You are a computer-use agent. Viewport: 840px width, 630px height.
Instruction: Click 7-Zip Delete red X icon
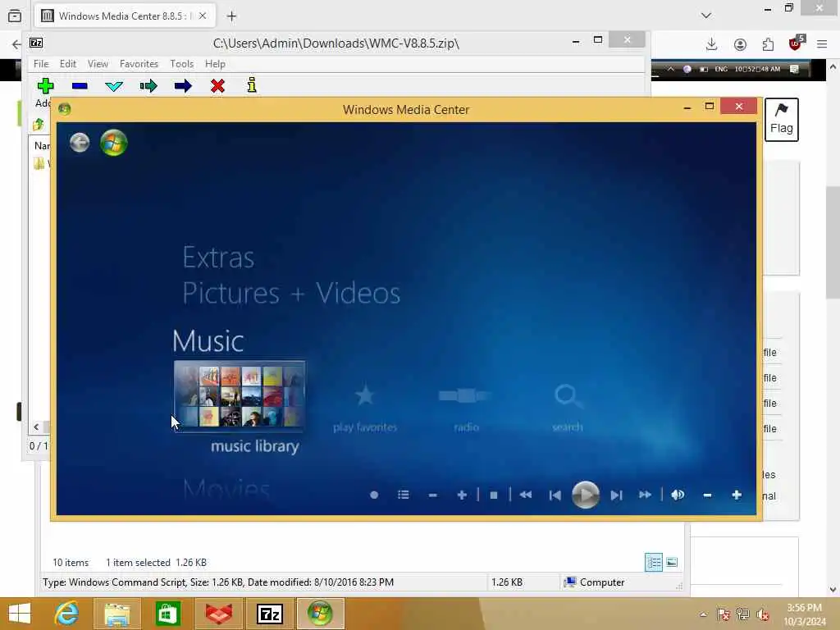(217, 85)
